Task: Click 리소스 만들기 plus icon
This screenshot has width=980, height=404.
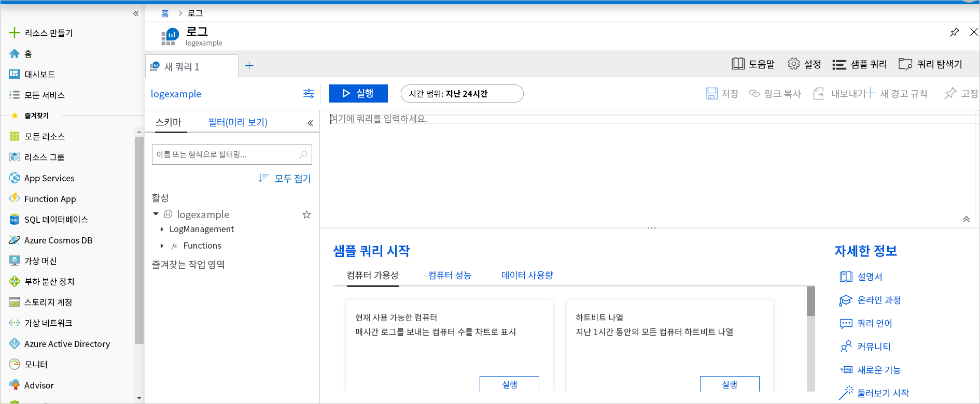Action: pos(15,33)
